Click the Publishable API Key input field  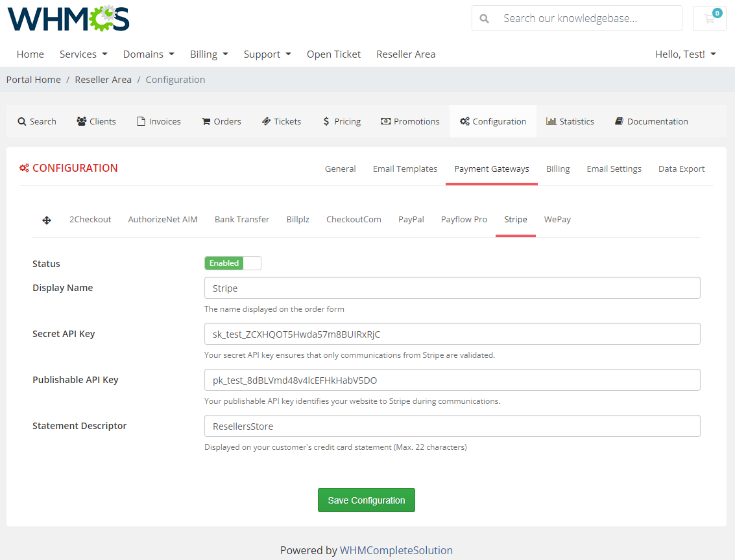[x=452, y=380]
